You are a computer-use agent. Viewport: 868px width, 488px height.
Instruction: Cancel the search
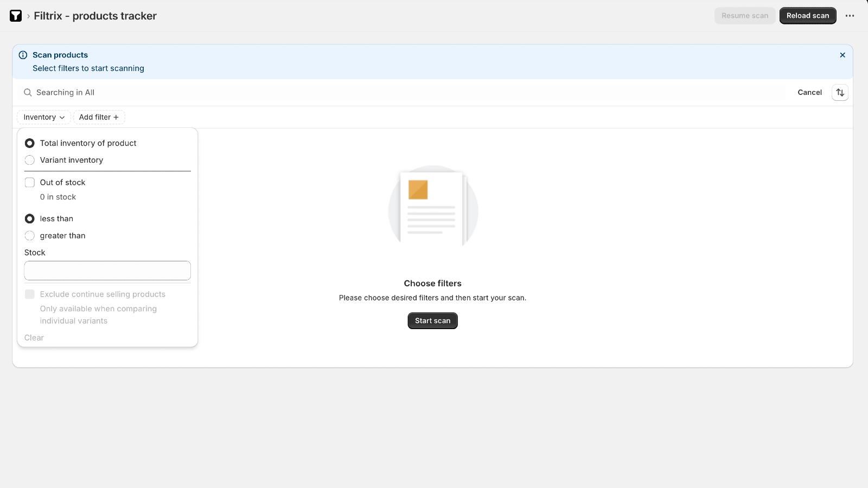pyautogui.click(x=809, y=92)
